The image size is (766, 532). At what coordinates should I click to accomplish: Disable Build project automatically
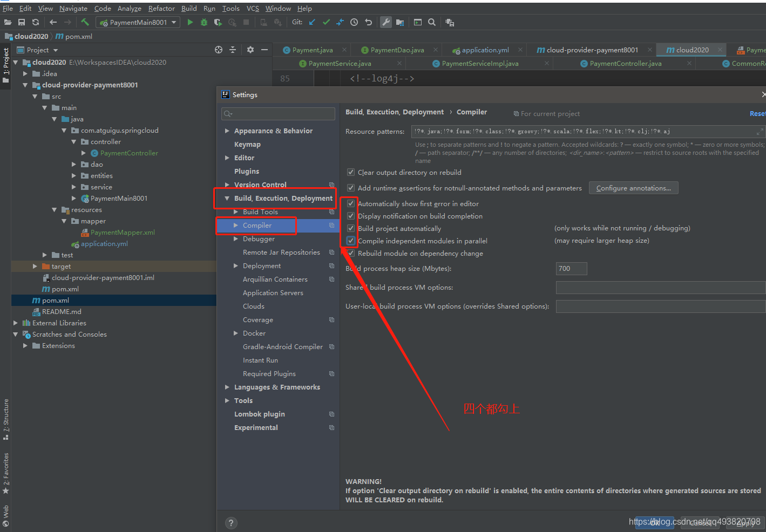pos(351,228)
